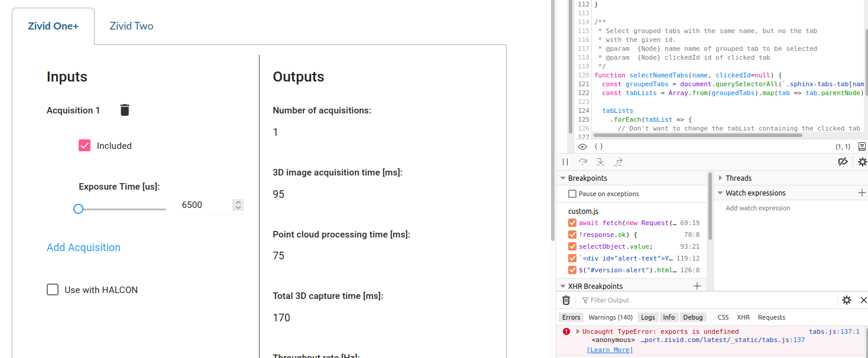
Task: Click the debugger Step Over icon
Action: pyautogui.click(x=583, y=162)
